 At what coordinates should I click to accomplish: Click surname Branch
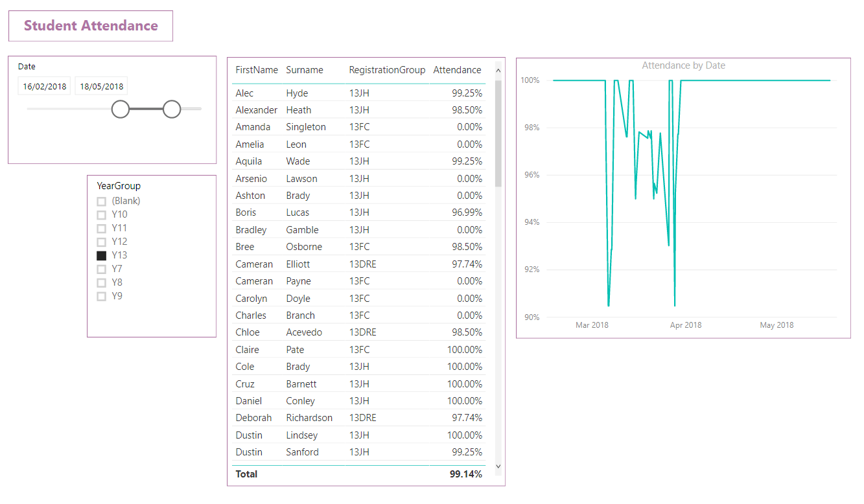(300, 315)
